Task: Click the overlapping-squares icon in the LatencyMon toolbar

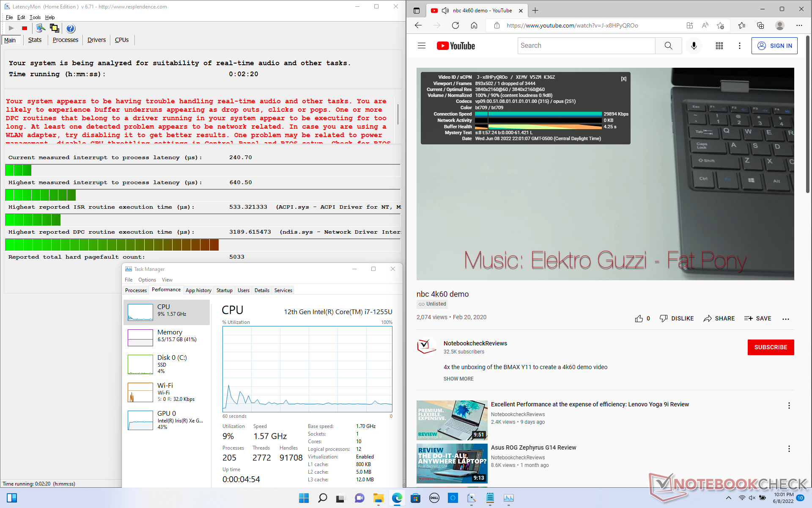Action: (x=54, y=28)
